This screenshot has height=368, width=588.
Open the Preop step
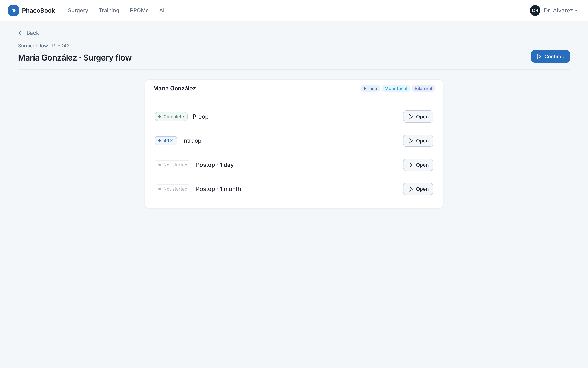pos(418,117)
